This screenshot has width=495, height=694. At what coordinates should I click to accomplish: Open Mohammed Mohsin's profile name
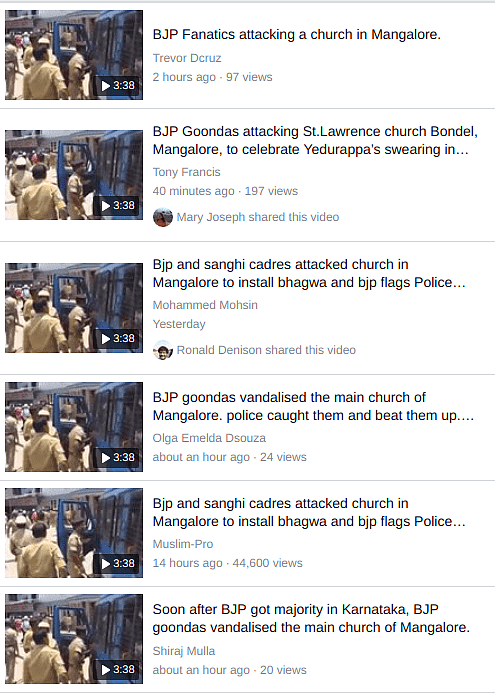click(x=205, y=305)
